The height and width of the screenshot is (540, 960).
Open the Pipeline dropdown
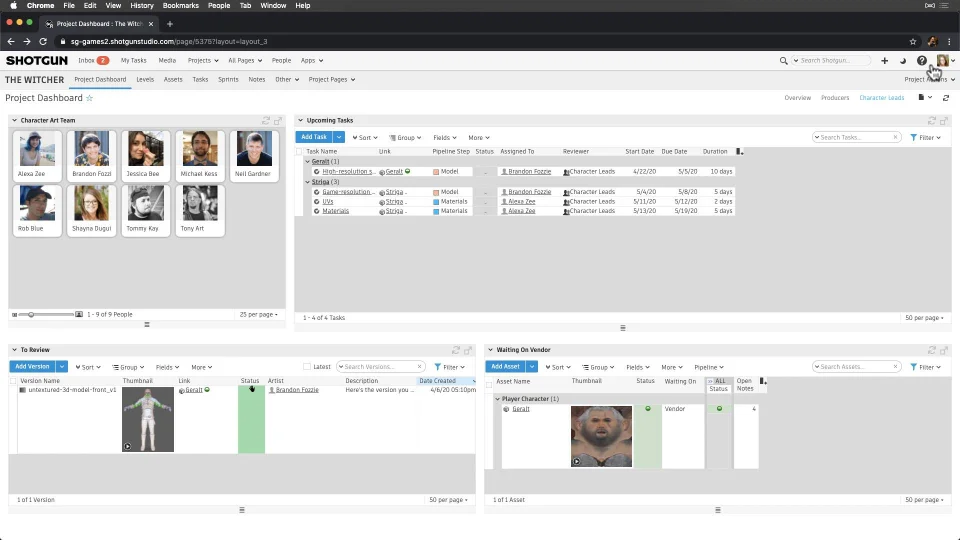[x=709, y=367]
